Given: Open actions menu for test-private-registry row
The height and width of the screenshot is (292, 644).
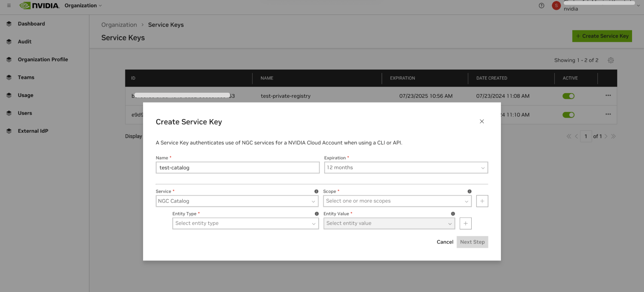Looking at the screenshot, I should [x=608, y=95].
